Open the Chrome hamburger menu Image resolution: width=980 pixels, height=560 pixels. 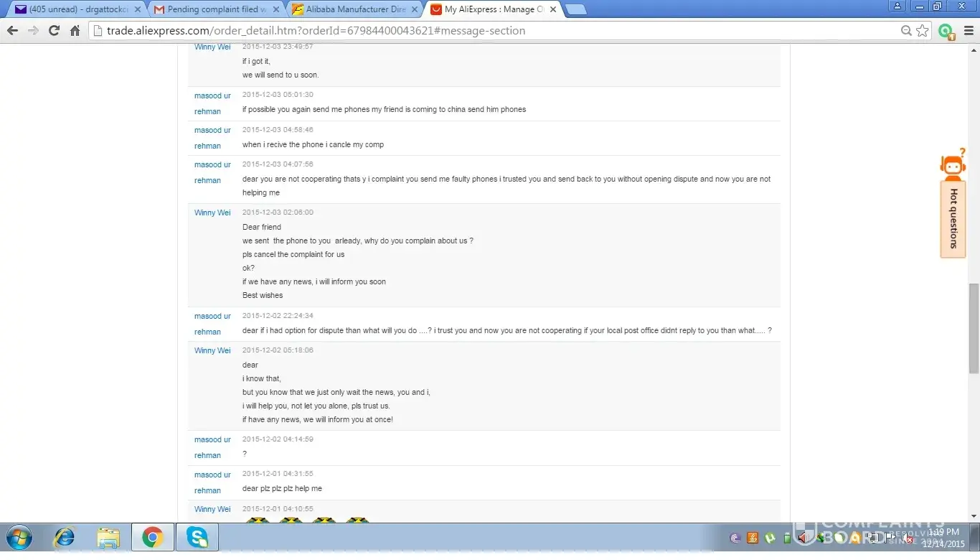coord(969,31)
